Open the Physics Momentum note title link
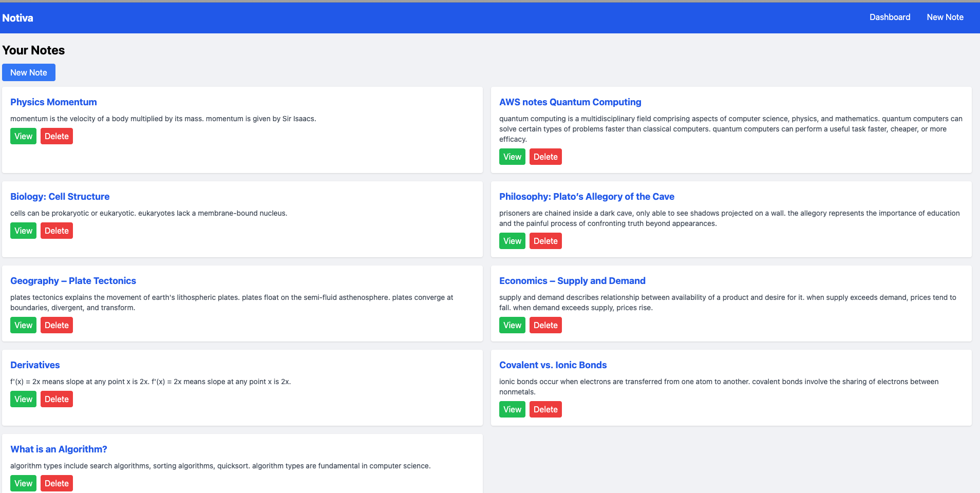980x493 pixels. (53, 102)
